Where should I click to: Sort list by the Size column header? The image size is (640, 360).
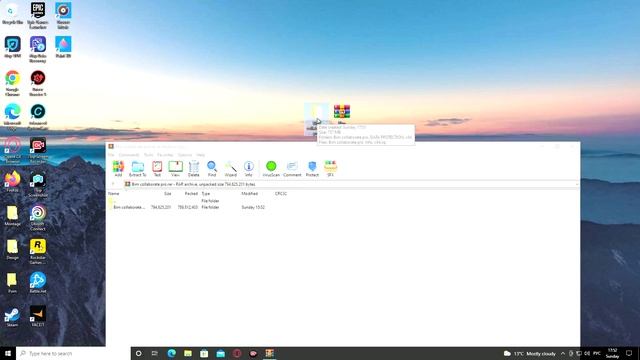coord(168,193)
